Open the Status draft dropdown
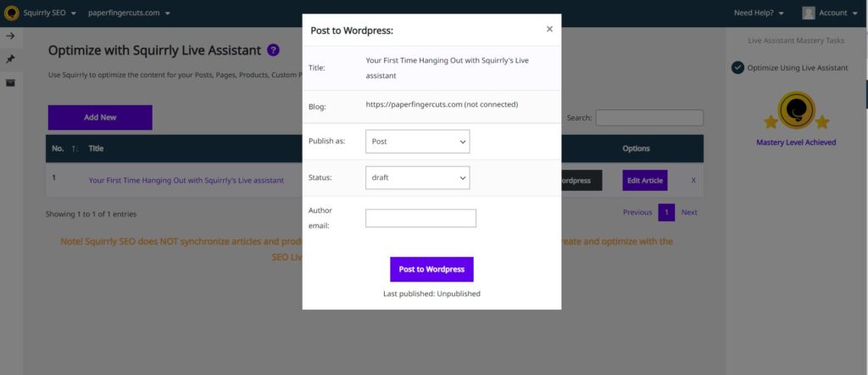Screen dimensions: 868x375 pyautogui.click(x=417, y=178)
